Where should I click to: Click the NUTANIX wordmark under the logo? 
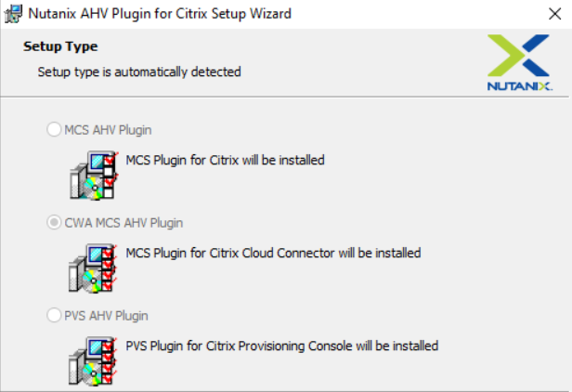click(x=519, y=85)
